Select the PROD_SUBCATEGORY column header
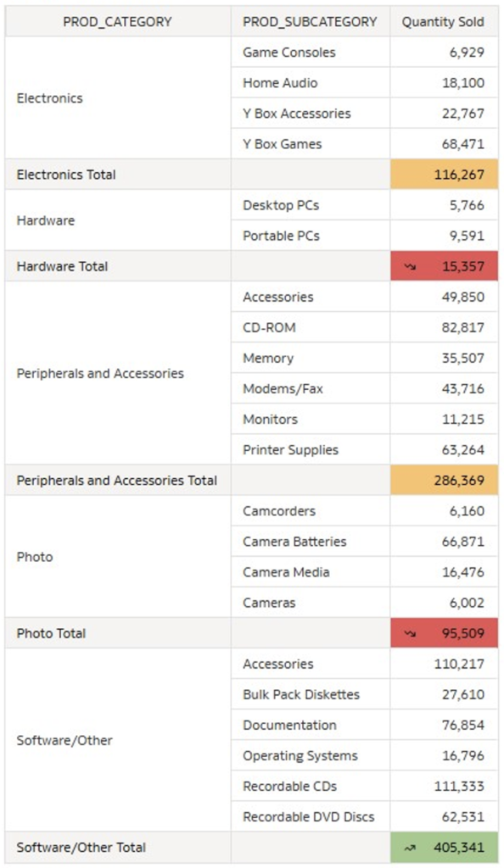The image size is (504, 868). pos(311,21)
